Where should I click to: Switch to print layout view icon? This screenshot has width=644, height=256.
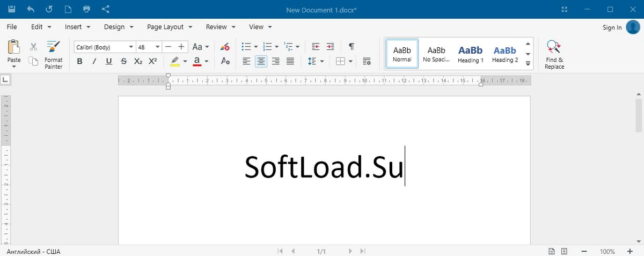tap(551, 251)
